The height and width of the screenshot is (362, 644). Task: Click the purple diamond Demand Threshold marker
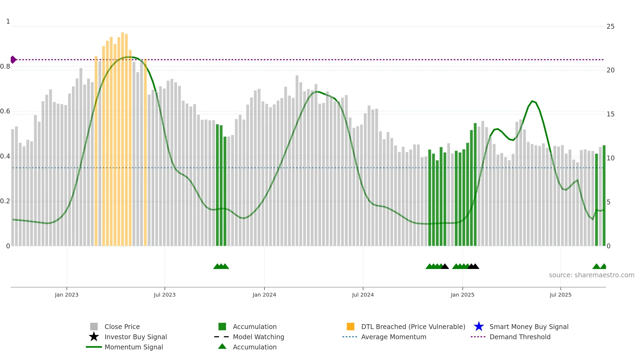pyautogui.click(x=13, y=60)
